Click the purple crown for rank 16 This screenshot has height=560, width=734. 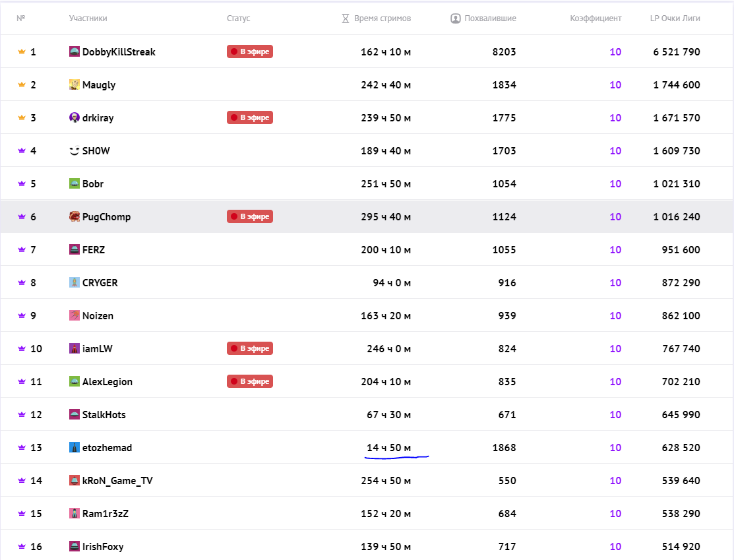click(x=22, y=546)
